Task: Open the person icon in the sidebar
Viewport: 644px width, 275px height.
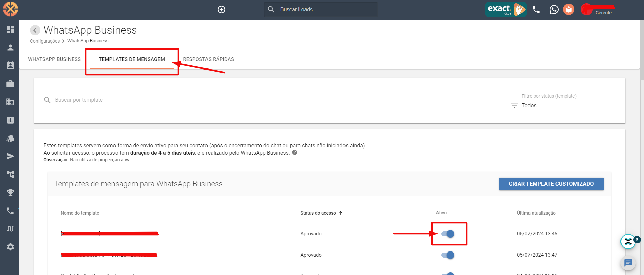Action: coord(10,48)
